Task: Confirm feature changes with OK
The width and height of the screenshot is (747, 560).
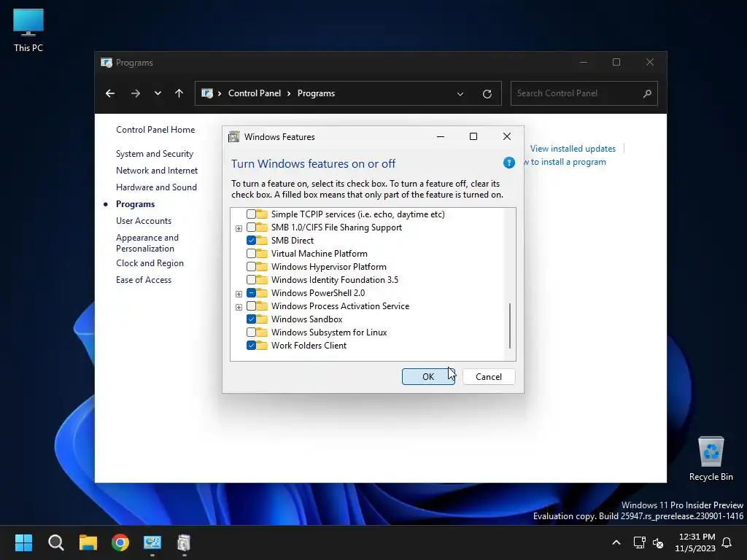Action: tap(428, 377)
